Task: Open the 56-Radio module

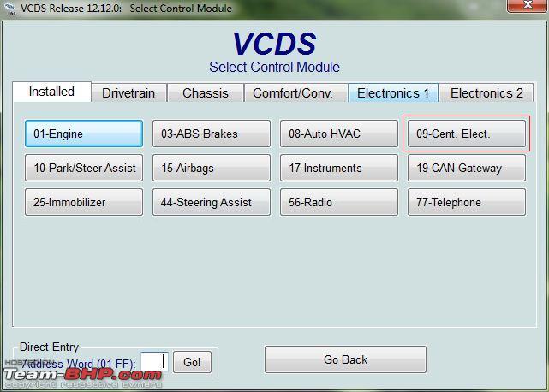Action: tap(339, 202)
